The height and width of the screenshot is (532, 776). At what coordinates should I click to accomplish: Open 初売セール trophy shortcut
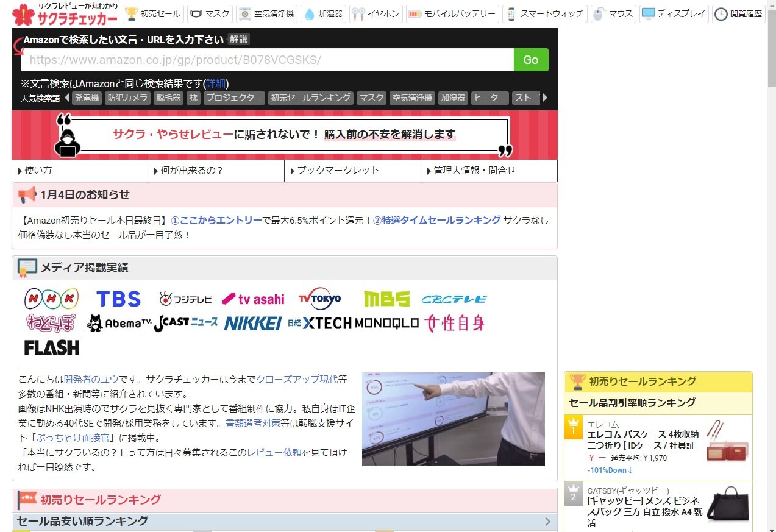[x=152, y=13]
